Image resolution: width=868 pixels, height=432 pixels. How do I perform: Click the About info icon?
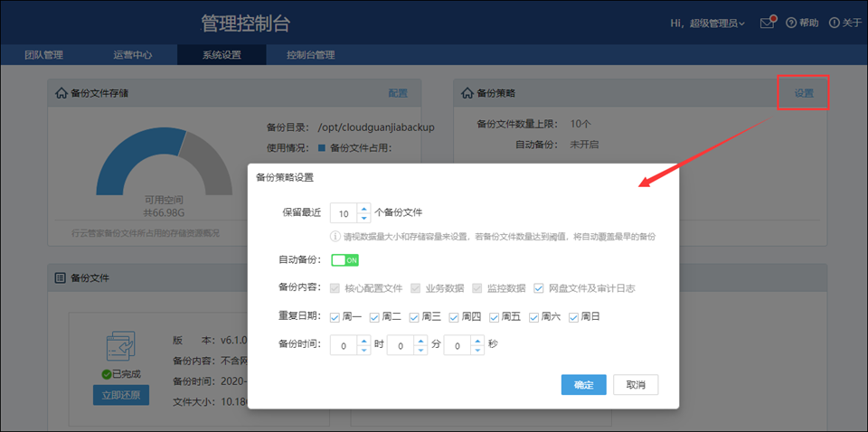[x=834, y=23]
